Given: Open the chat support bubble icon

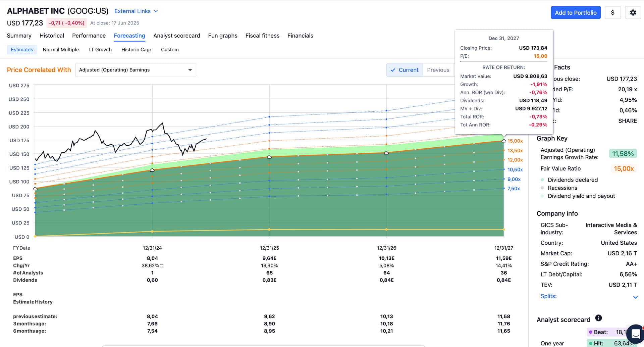Looking at the screenshot, I should (x=635, y=334).
